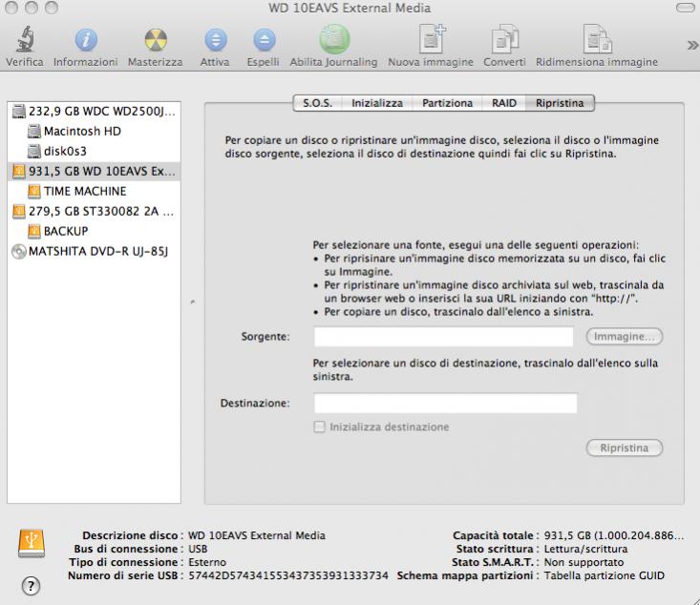
Task: Show more toolbar items with double chevron
Action: click(x=692, y=45)
